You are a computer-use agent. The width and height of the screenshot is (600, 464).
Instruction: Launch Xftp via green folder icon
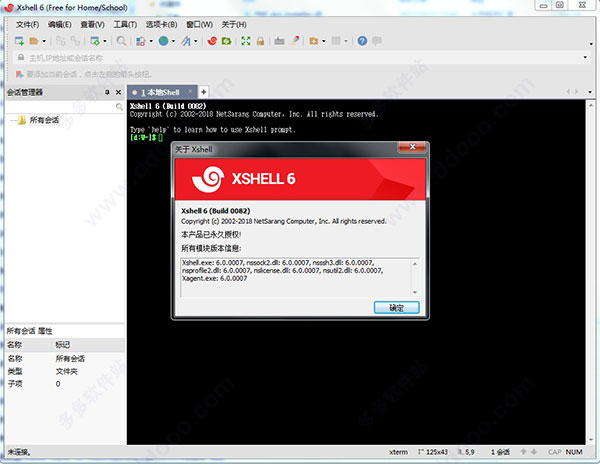[227, 41]
